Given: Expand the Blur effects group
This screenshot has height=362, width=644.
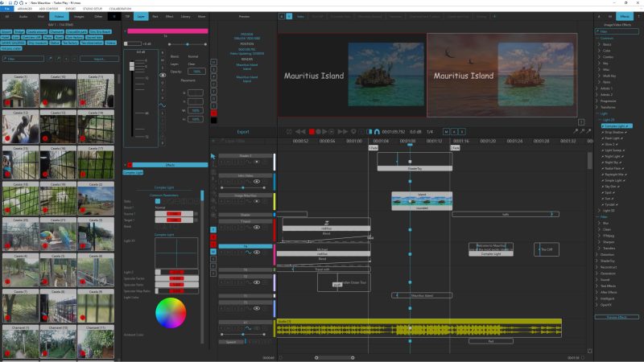Looking at the screenshot, I should [x=599, y=224].
